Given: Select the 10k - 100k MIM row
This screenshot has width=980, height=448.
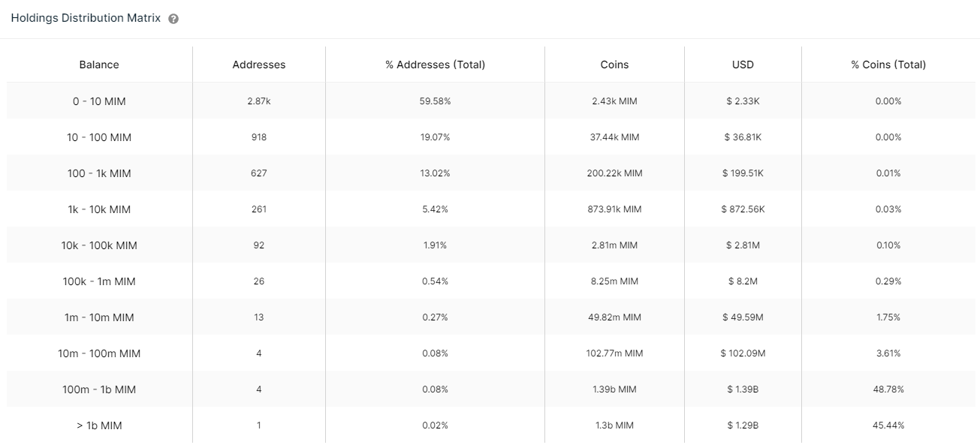Looking at the screenshot, I should (99, 245).
